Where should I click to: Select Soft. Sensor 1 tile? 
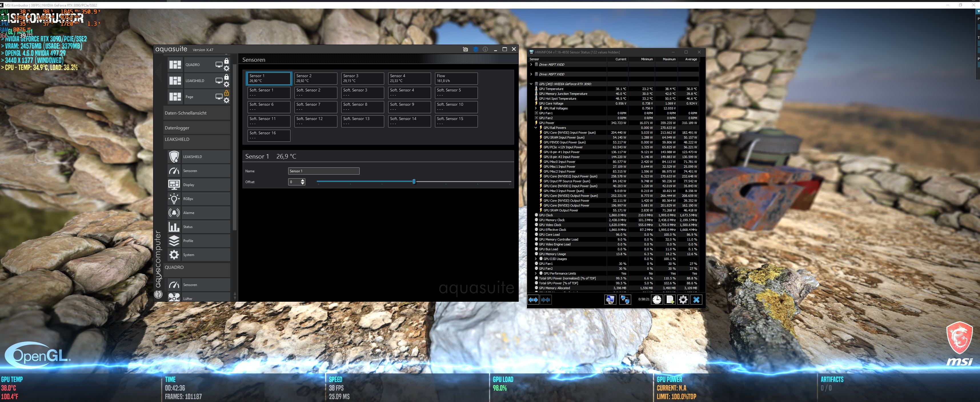pos(268,93)
